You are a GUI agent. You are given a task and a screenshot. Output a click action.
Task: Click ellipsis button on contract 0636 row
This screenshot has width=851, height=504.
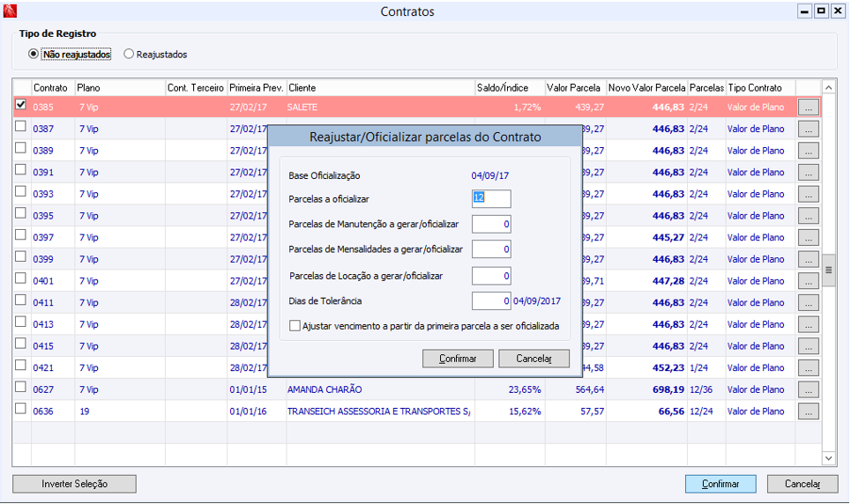click(808, 411)
